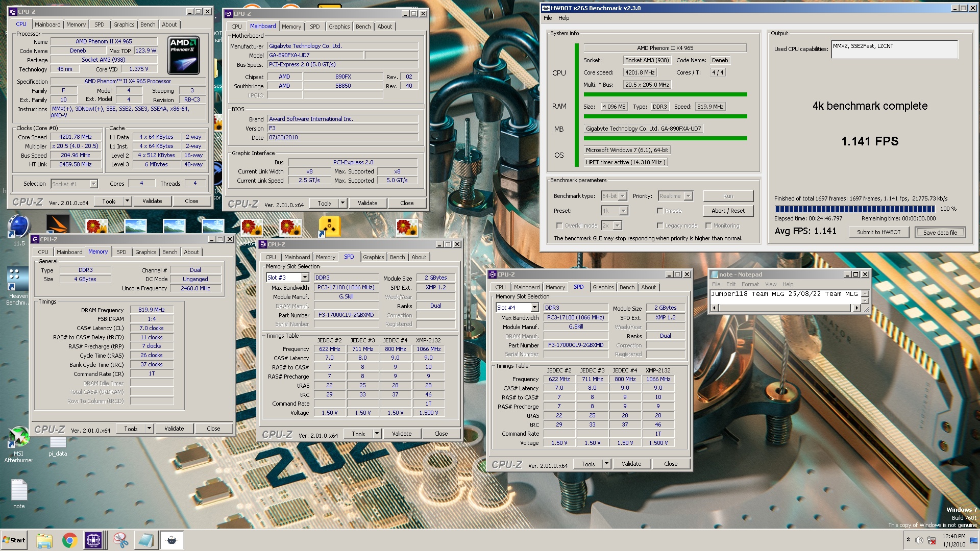The image size is (980, 551).
Task: Open the Graphics tab in the Mainboard window
Action: (x=339, y=27)
